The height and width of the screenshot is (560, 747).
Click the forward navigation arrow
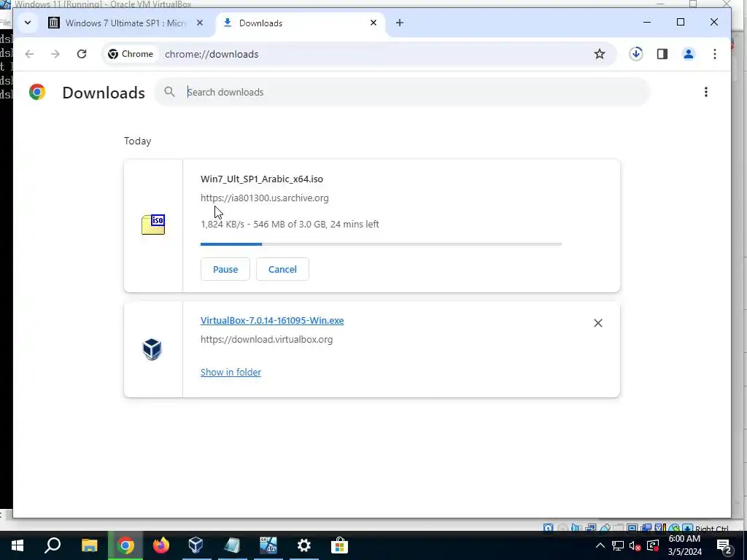point(55,54)
